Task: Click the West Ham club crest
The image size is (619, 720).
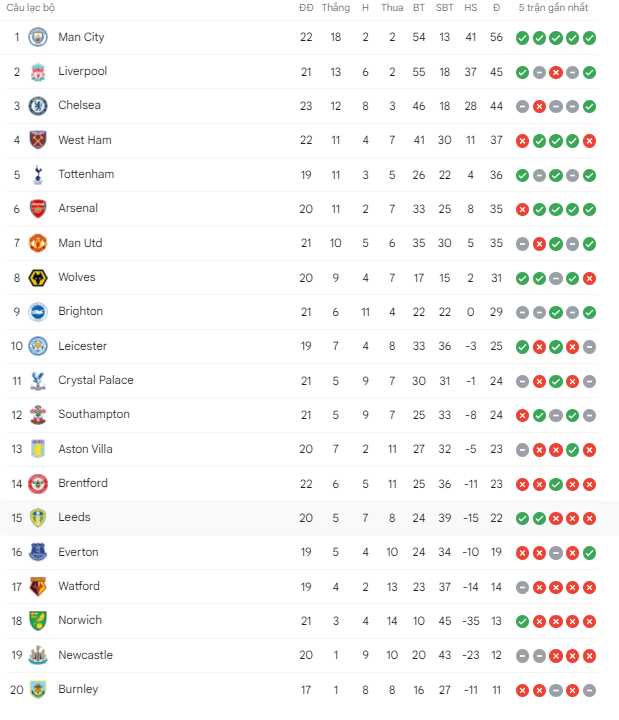Action: click(x=38, y=140)
